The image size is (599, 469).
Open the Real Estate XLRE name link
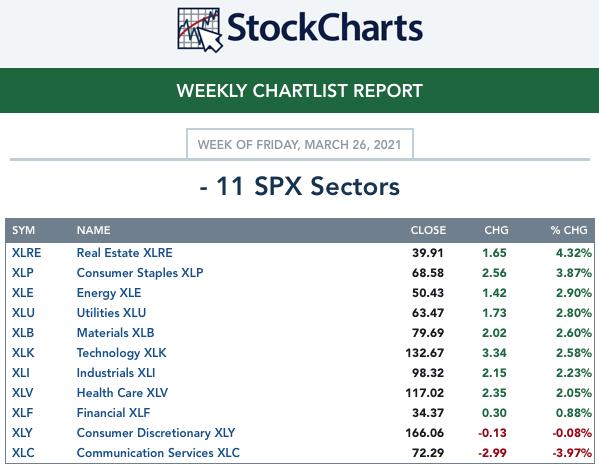click(x=125, y=253)
